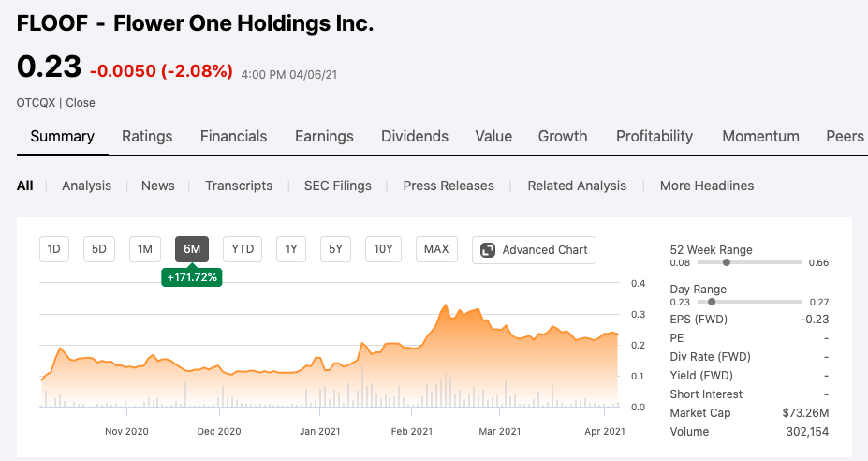Open Press Releases filter
Viewport: 868px width, 461px height.
(449, 186)
